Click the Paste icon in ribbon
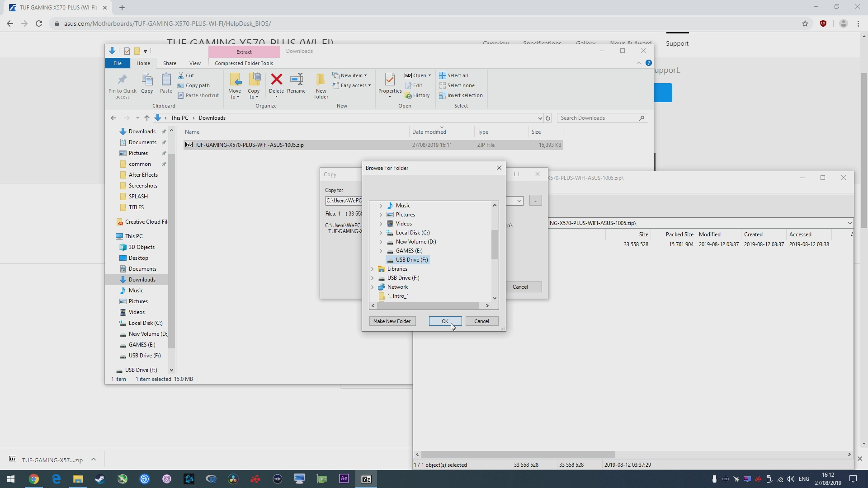 [x=166, y=84]
